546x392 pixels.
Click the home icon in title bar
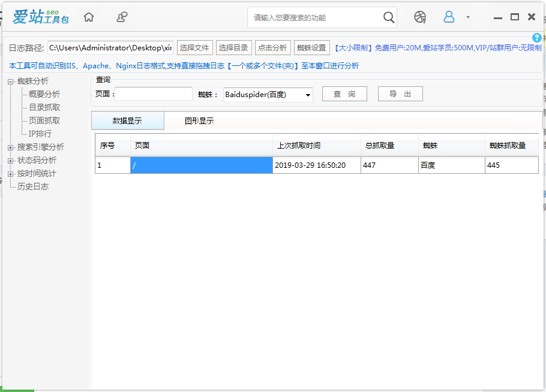pos(89,17)
